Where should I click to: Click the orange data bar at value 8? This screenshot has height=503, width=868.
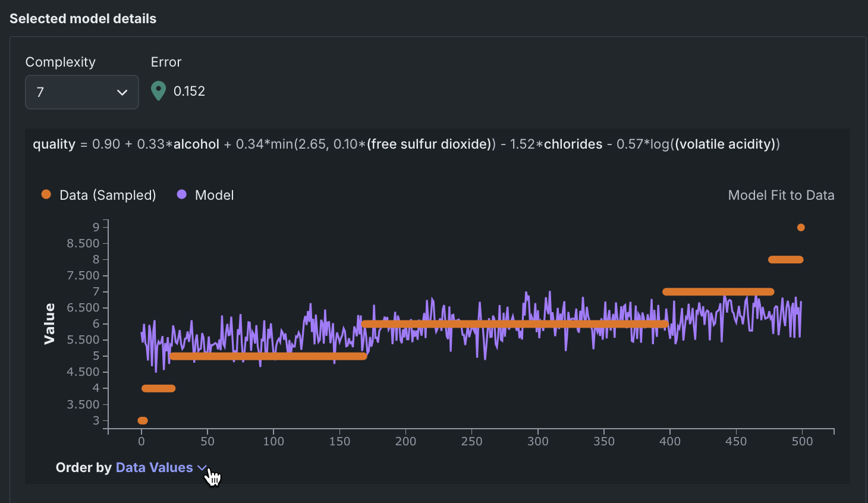pos(785,259)
